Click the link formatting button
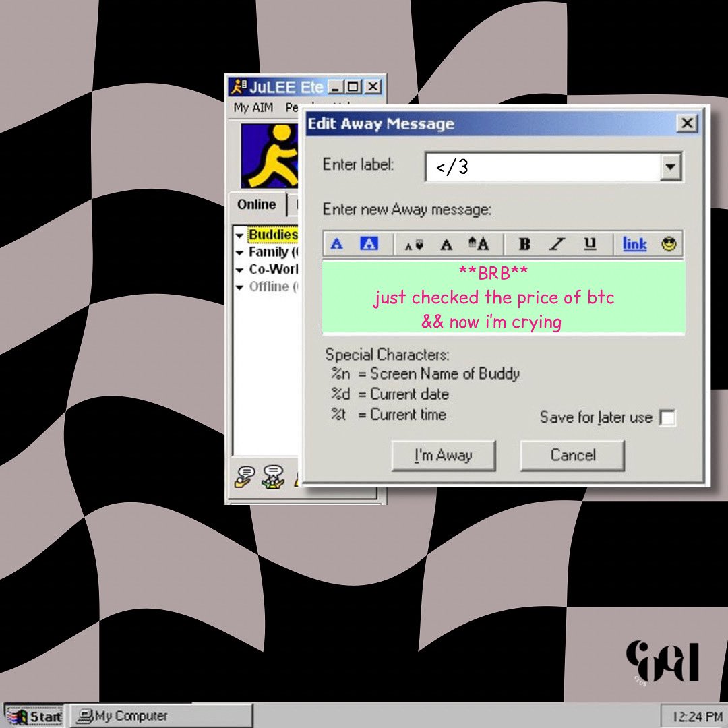The width and height of the screenshot is (728, 728). [633, 244]
